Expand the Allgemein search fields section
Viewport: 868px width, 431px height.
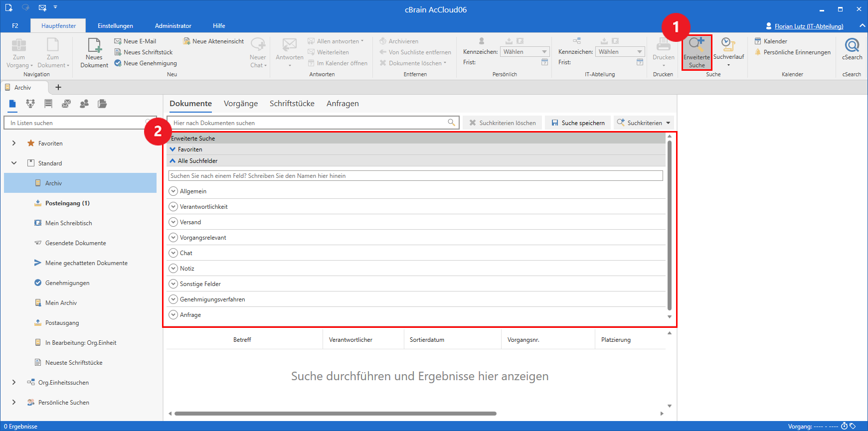(x=174, y=191)
